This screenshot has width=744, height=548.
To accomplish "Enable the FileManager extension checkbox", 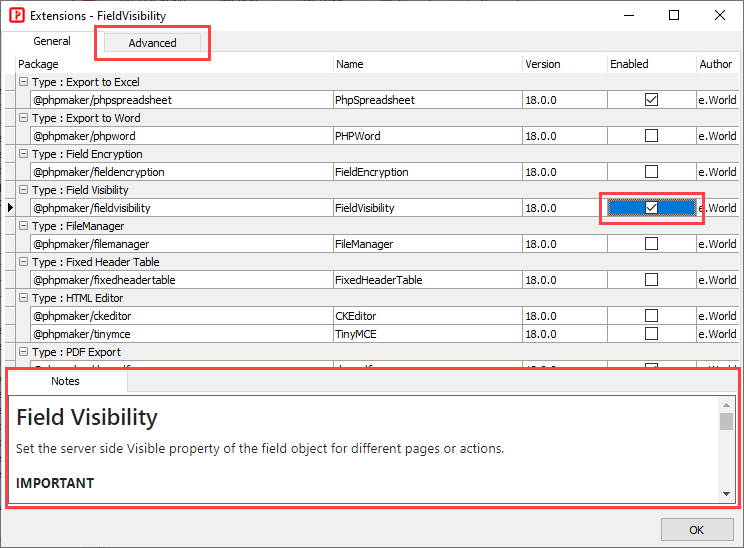I will (651, 244).
